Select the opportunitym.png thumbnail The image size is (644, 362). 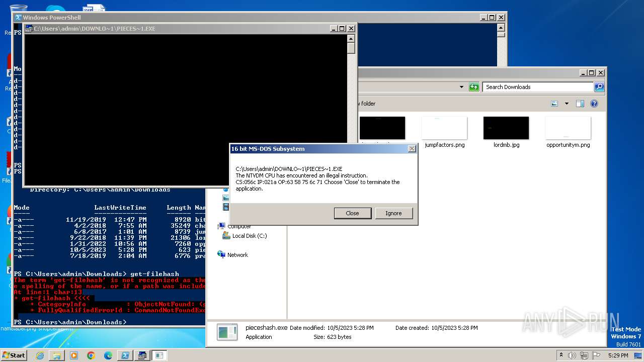pyautogui.click(x=568, y=128)
